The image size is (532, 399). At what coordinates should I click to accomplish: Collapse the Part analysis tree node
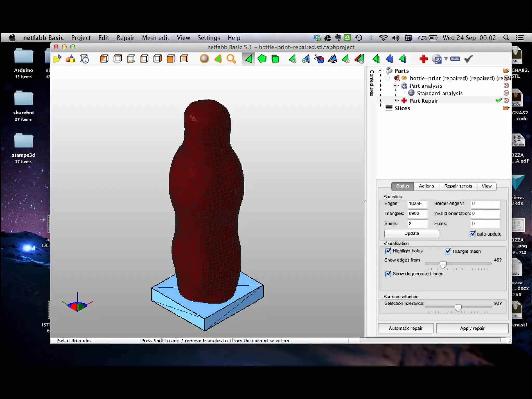395,86
